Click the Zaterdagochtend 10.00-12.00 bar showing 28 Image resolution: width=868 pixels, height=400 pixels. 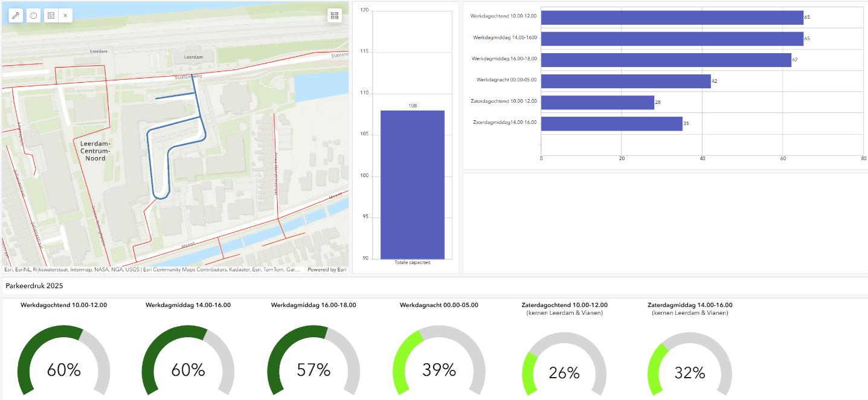[597, 102]
